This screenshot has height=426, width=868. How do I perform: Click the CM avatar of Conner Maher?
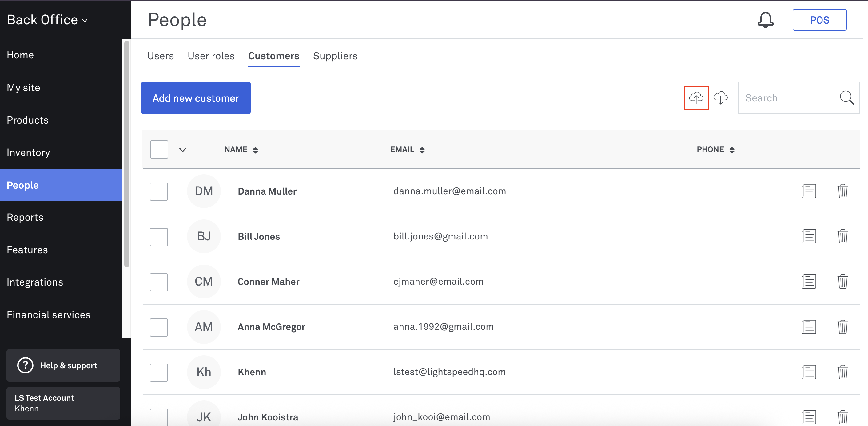(x=204, y=282)
